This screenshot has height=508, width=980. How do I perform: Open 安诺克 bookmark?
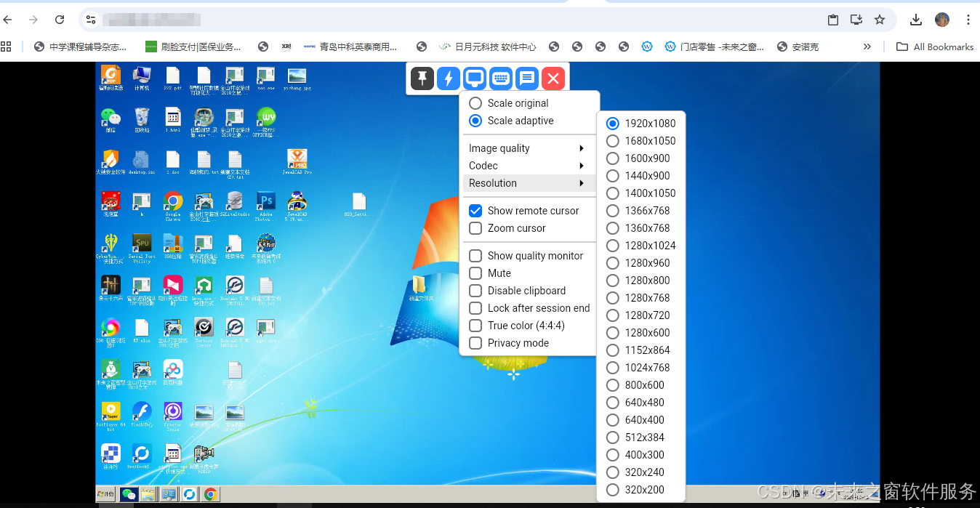pos(798,47)
